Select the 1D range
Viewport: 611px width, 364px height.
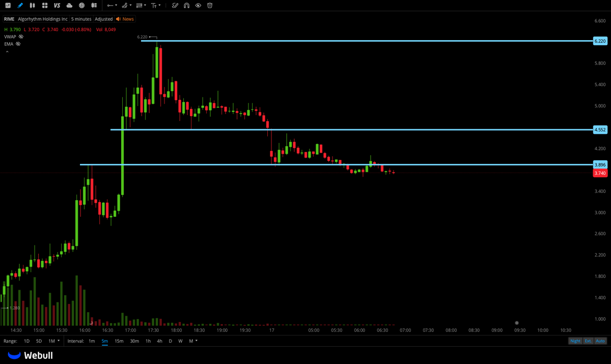26,341
